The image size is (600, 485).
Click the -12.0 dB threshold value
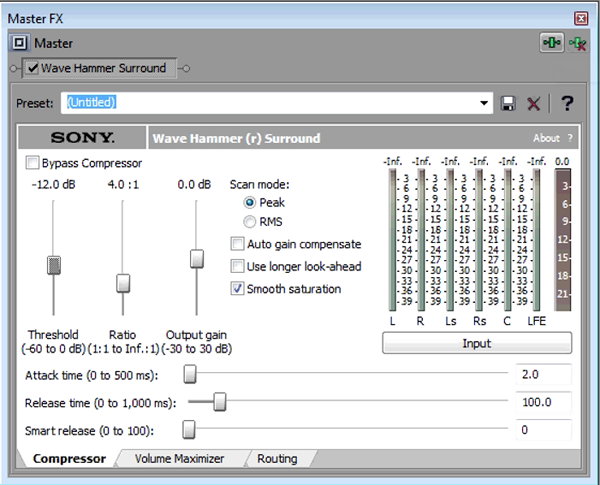coord(54,185)
